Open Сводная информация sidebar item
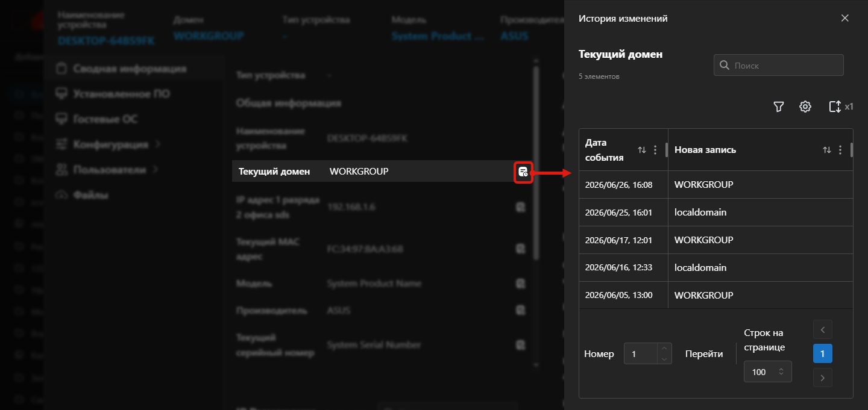The width and height of the screenshot is (868, 410). click(x=133, y=69)
